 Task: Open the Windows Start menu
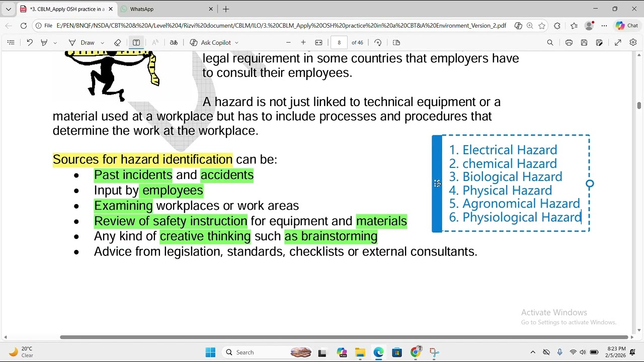tap(210, 352)
